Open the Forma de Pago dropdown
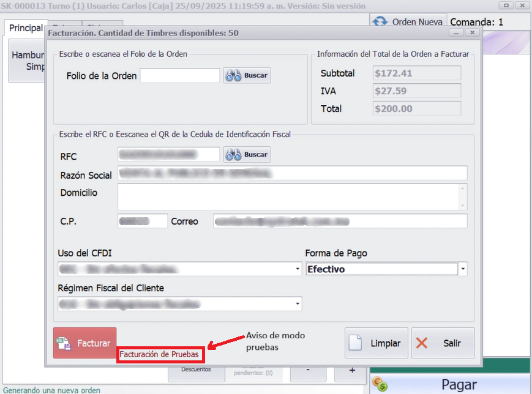This screenshot has height=394, width=532. coord(463,269)
